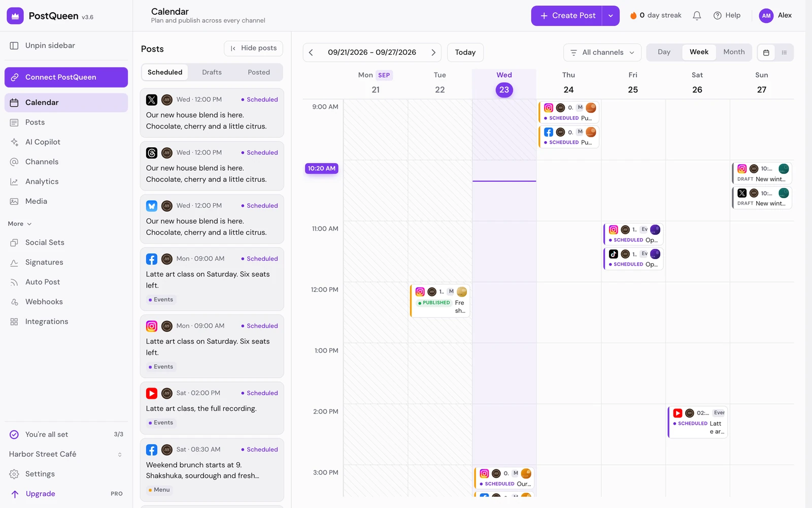Collapse the More section
This screenshot has width=812, height=508.
pyautogui.click(x=20, y=224)
